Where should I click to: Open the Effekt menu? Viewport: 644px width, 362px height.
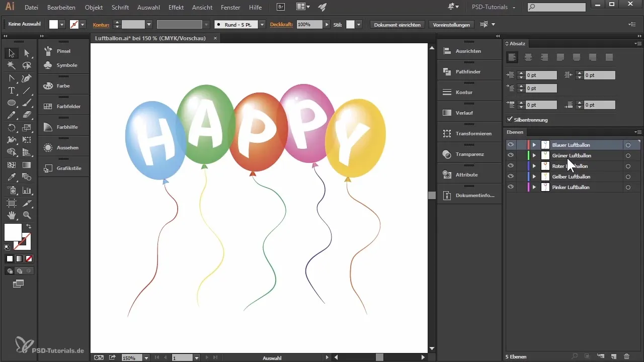click(x=176, y=8)
